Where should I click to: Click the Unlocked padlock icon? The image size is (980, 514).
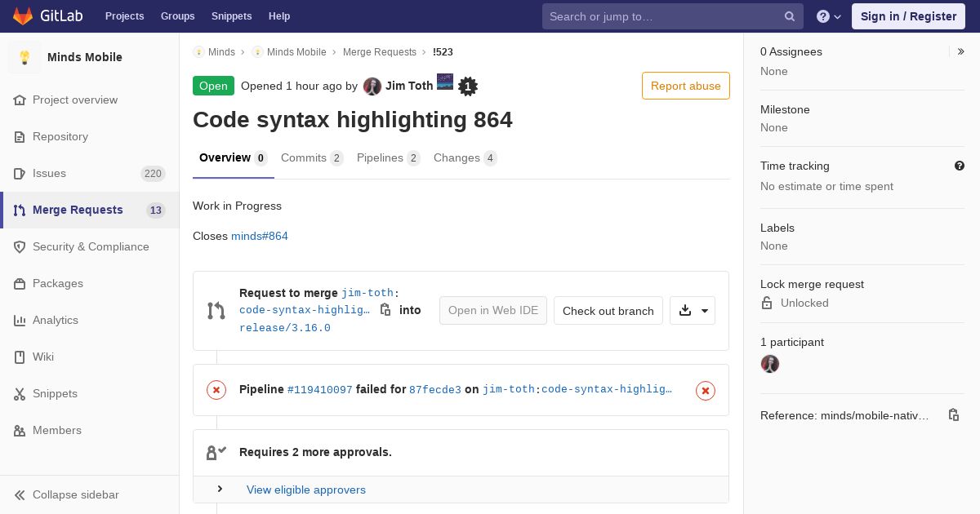(x=767, y=303)
